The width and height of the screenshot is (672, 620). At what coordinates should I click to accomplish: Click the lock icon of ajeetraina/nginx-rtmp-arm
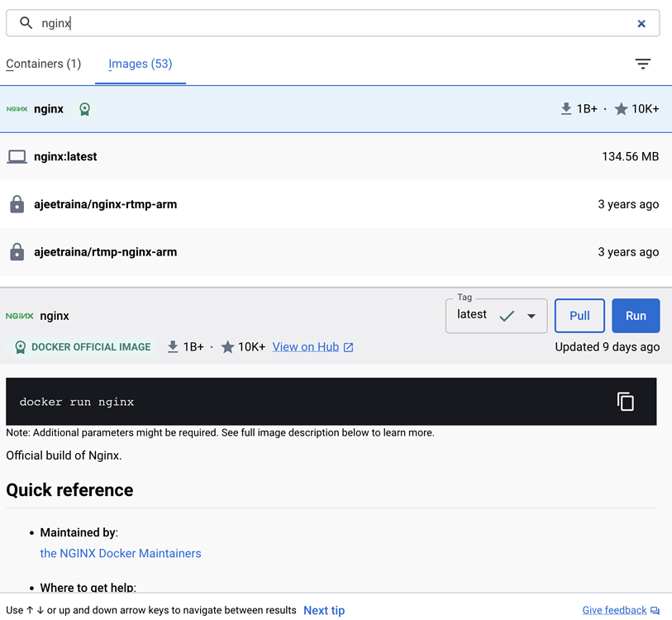[17, 204]
